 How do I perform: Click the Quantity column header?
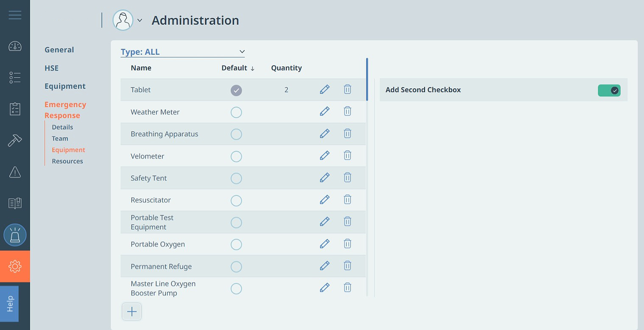(286, 68)
